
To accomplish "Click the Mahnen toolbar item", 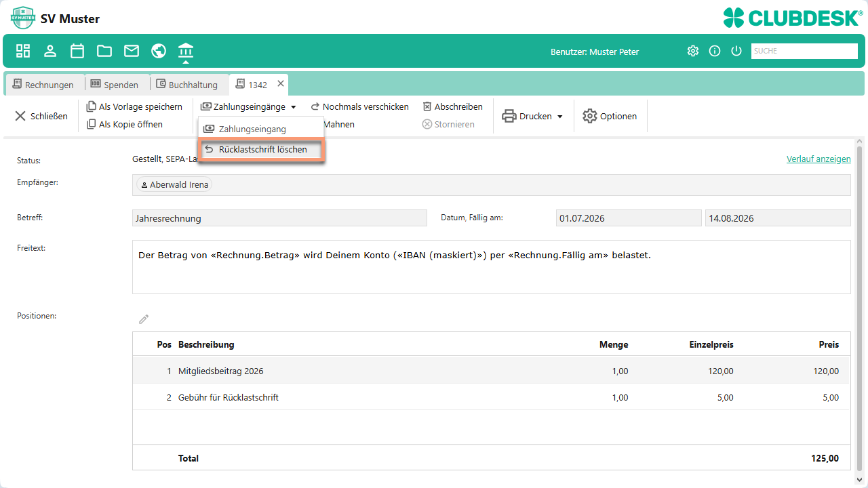I will tap(339, 124).
